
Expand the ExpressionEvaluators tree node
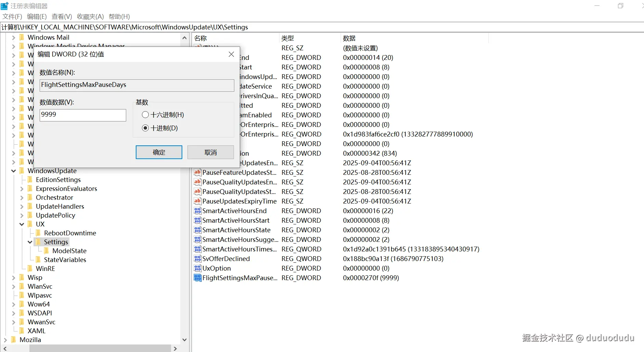pyautogui.click(x=22, y=188)
